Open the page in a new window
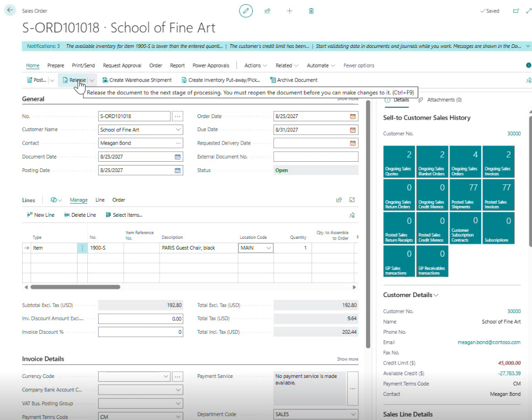 pos(516,11)
